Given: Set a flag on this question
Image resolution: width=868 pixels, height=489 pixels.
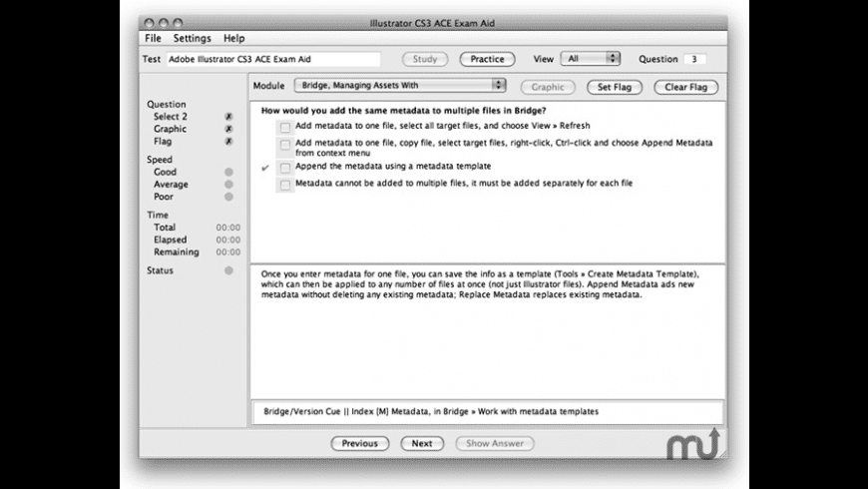Looking at the screenshot, I should (x=615, y=87).
